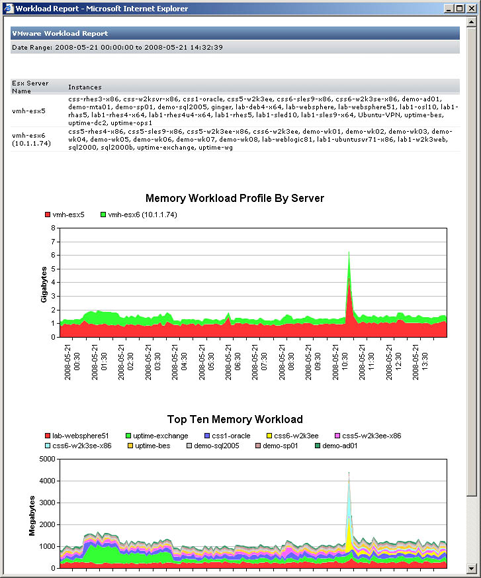Click the 'Gigabytes' axis label
Viewport: 481px width, 578px height.
(x=44, y=285)
